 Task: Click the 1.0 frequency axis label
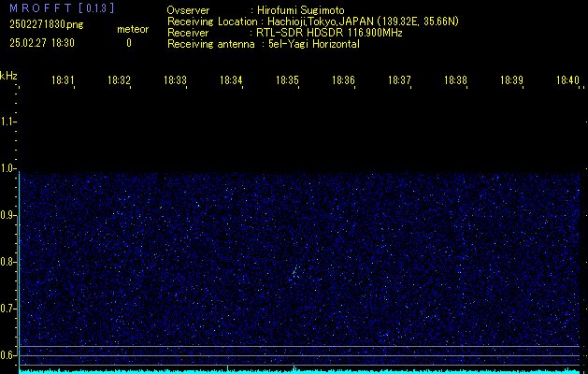pyautogui.click(x=7, y=168)
